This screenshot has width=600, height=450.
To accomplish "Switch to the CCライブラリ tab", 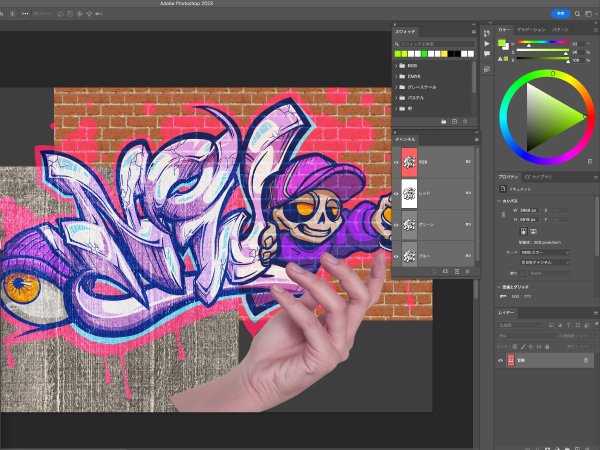I will (x=538, y=177).
